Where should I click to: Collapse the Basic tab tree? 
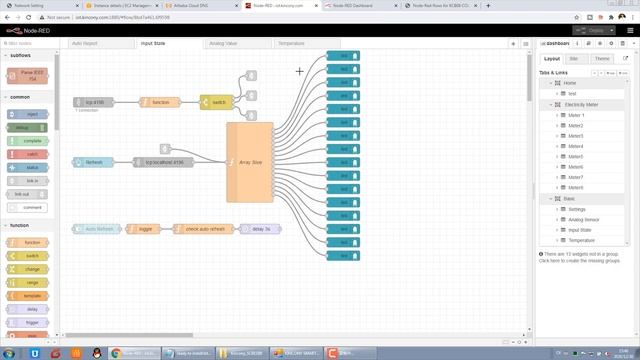click(551, 199)
